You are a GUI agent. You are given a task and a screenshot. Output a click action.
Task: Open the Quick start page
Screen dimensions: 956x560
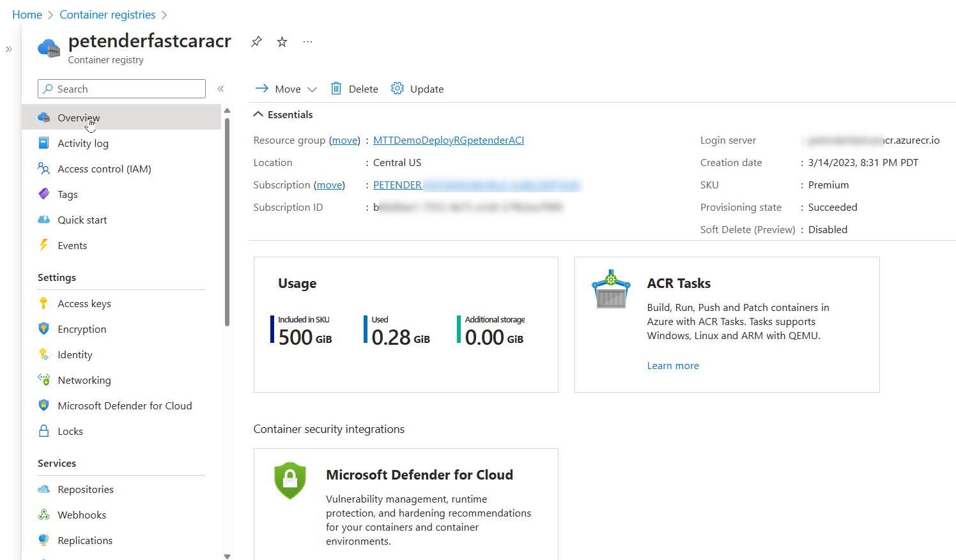pyautogui.click(x=82, y=220)
